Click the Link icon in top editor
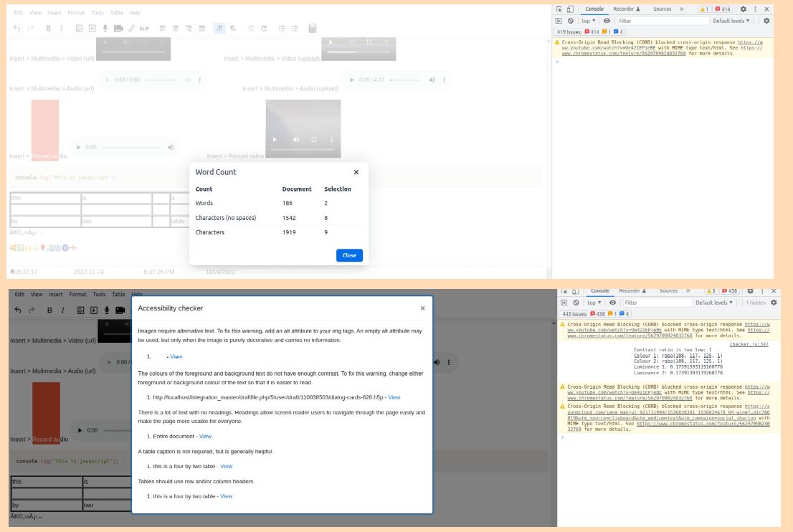The height and width of the screenshot is (532, 793). click(x=131, y=28)
